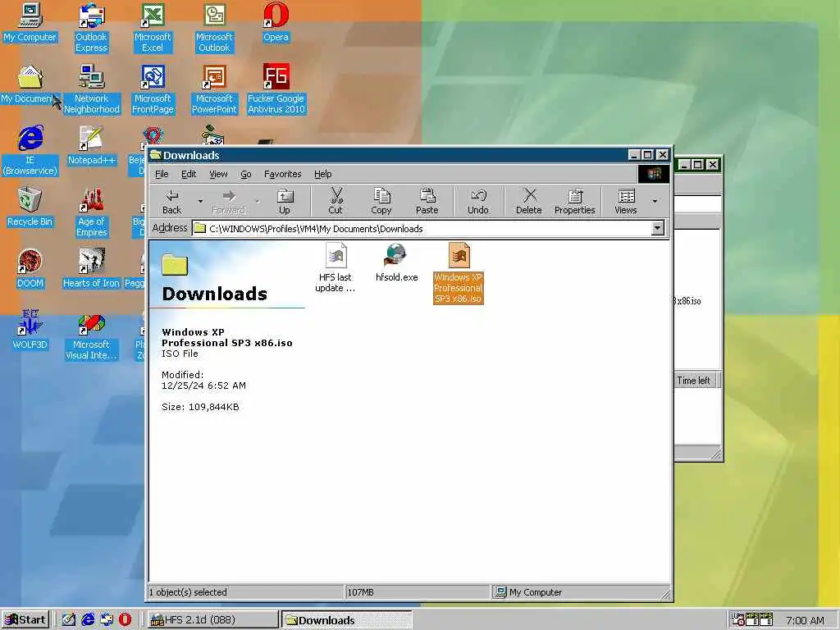Open Microsoft Excel shortcut
The height and width of the screenshot is (630, 840).
(x=153, y=28)
